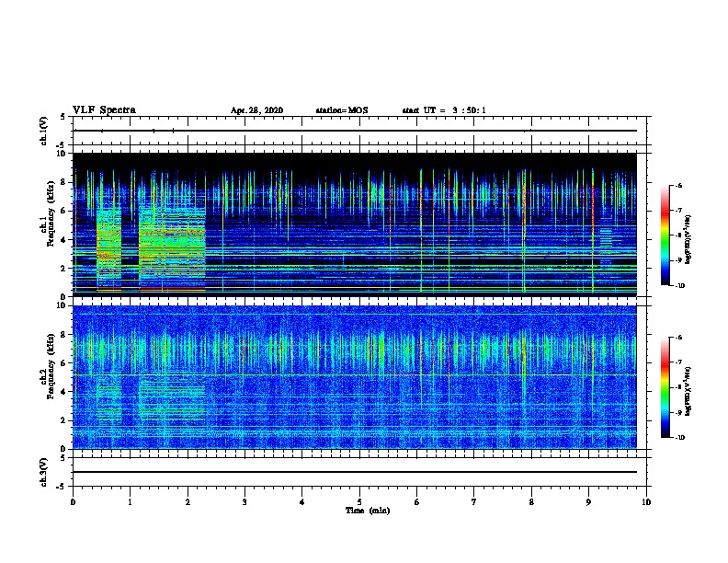Viewport: 728px width, 563px height.
Task: Click the ch.1(V) axis "5" tick label
Action: click(64, 117)
